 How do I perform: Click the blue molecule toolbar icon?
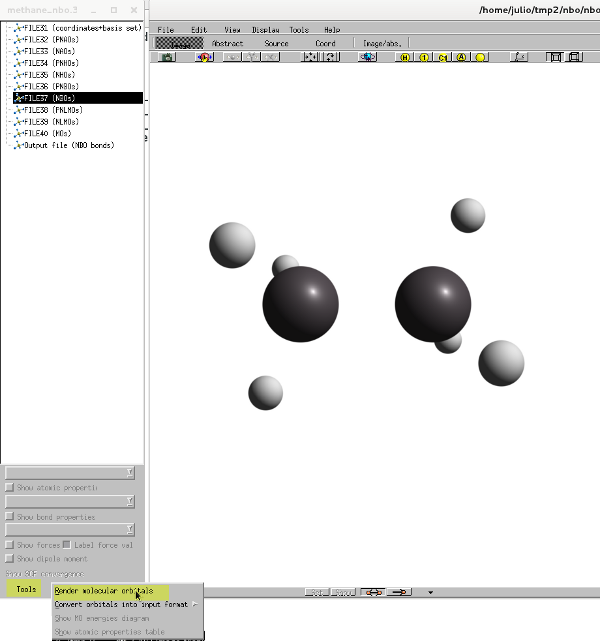(367, 57)
